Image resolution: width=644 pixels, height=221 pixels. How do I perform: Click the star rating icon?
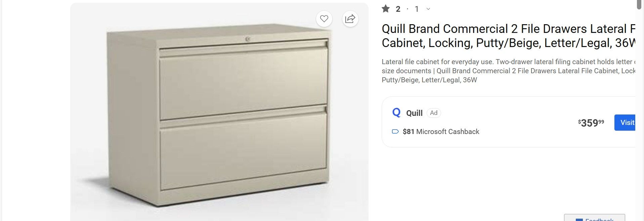click(x=386, y=9)
